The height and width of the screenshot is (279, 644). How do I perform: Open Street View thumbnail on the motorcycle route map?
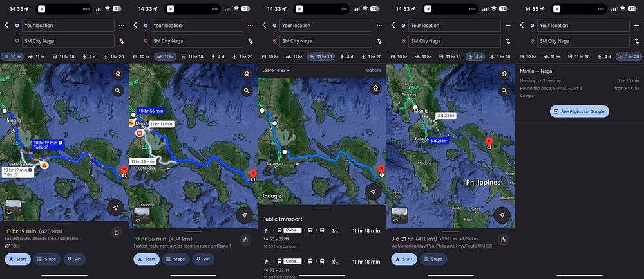(142, 215)
